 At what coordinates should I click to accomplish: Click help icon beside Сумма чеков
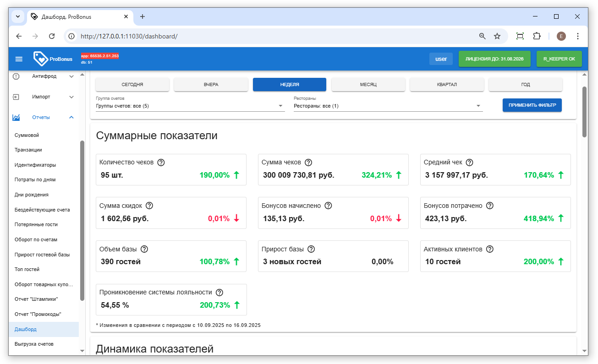pos(308,162)
